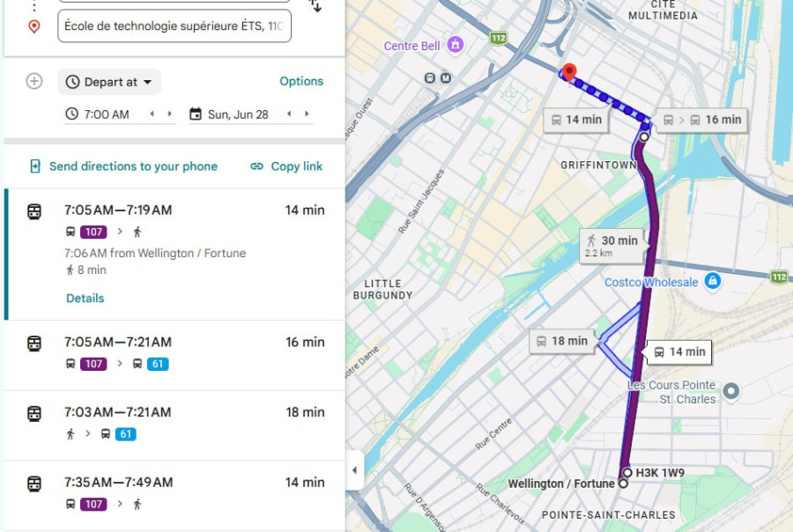Step the departure time back one increment
The image size is (793, 532).
[x=152, y=114]
